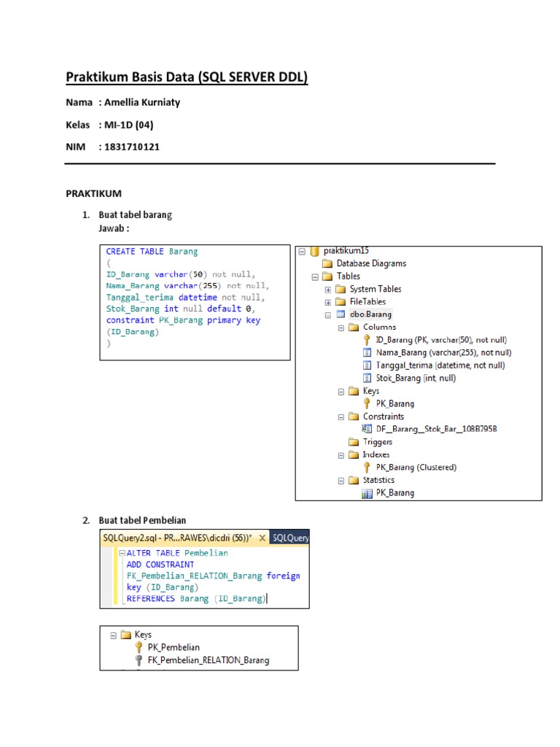The width and height of the screenshot is (560, 747).
Task: Click the ID_Barang primary key icon
Action: click(367, 340)
